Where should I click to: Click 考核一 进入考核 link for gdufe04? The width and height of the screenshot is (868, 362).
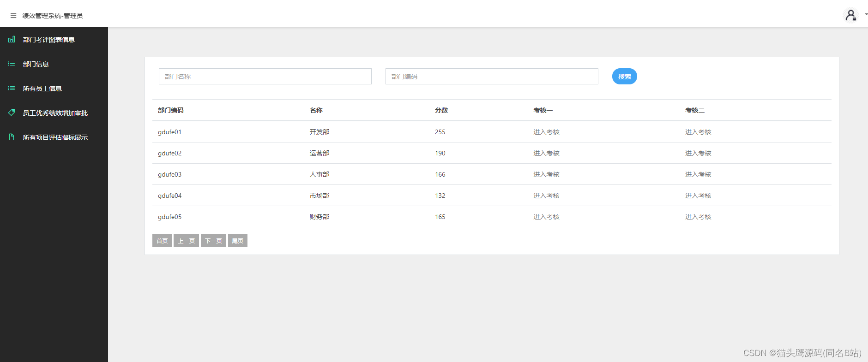[x=546, y=196]
